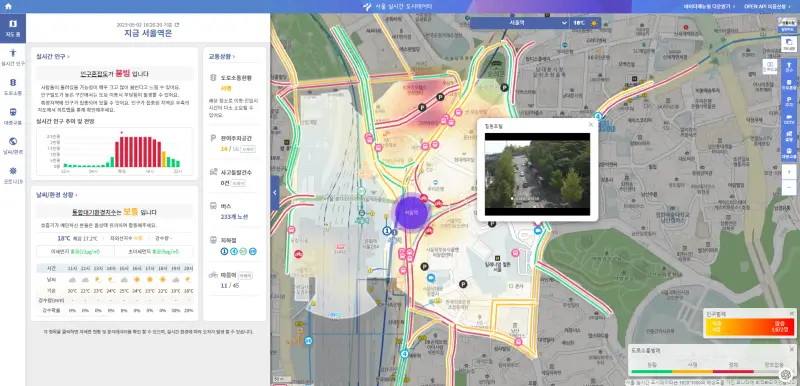
Task: Expand the 날씨/환경 상황 section heading
Action: 57,195
